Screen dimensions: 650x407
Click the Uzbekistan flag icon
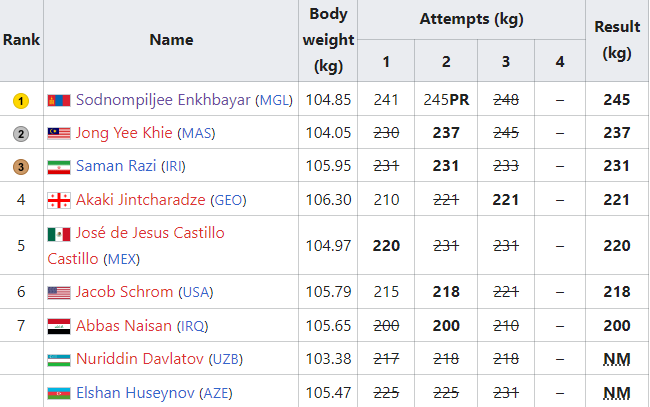click(x=58, y=360)
